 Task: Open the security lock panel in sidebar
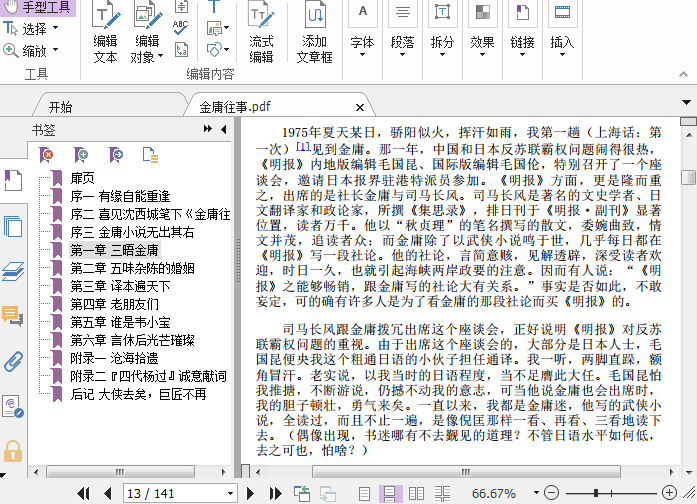13,451
